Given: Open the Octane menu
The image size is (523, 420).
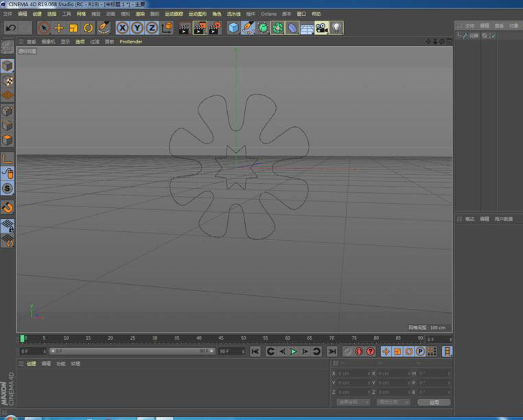Looking at the screenshot, I should pos(268,14).
